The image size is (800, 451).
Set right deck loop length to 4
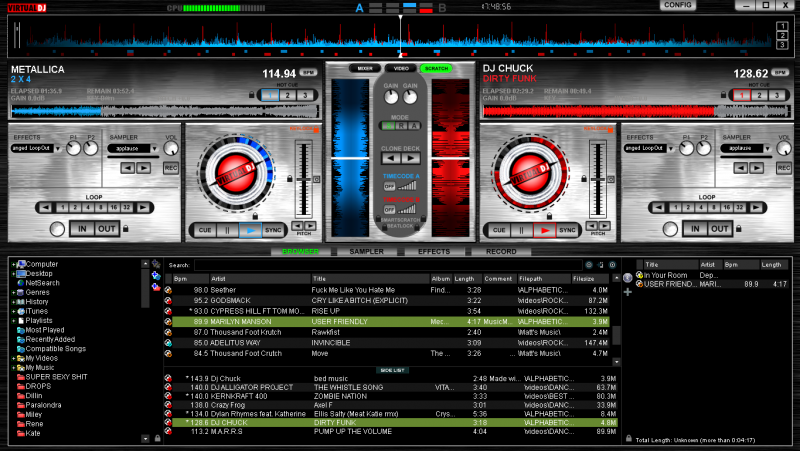[701, 208]
